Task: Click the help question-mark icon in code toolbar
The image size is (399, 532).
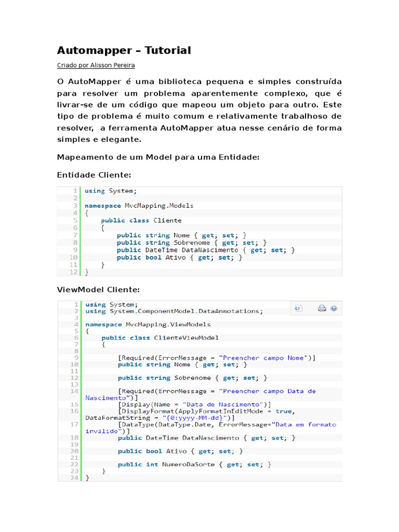Action: click(334, 308)
